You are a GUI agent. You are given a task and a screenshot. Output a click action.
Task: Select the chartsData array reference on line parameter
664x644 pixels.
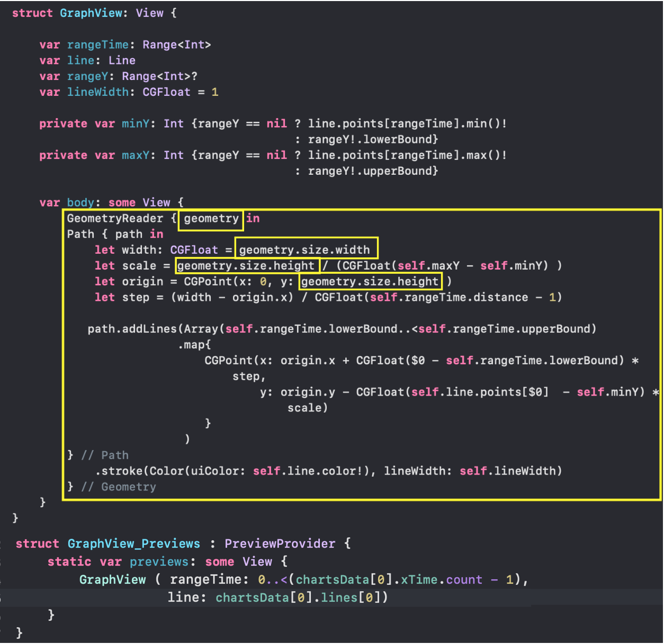pyautogui.click(x=252, y=597)
